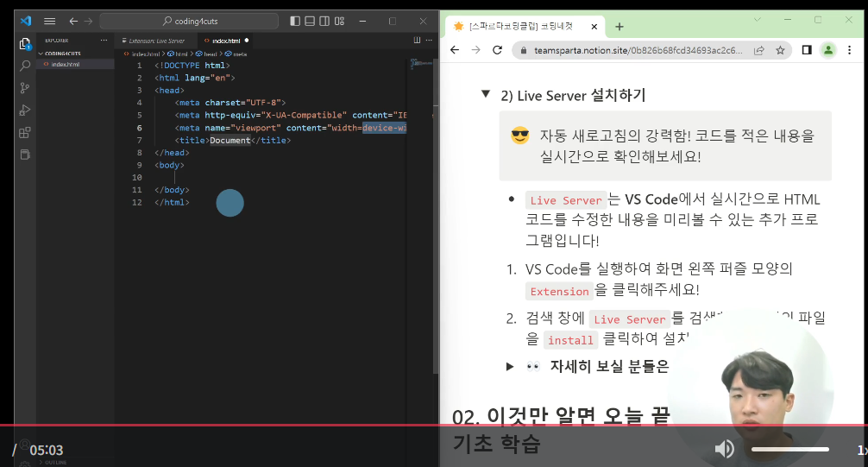Open the Explorer view in VS Code
The height and width of the screenshot is (467, 868).
click(25, 44)
